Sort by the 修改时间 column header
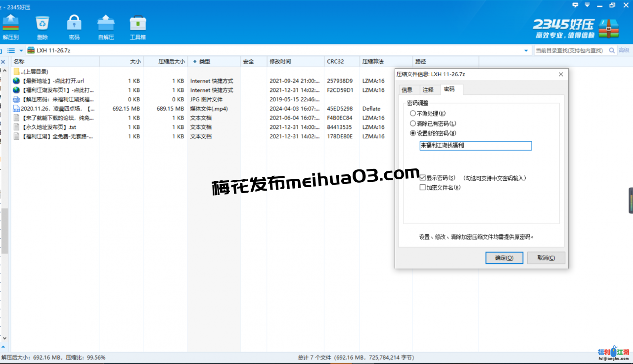Image resolution: width=633 pixels, height=364 pixels. pos(295,62)
